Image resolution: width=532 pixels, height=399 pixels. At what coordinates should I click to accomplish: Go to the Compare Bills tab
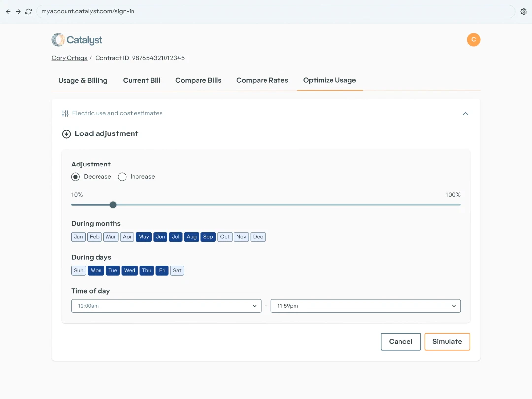pyautogui.click(x=198, y=80)
